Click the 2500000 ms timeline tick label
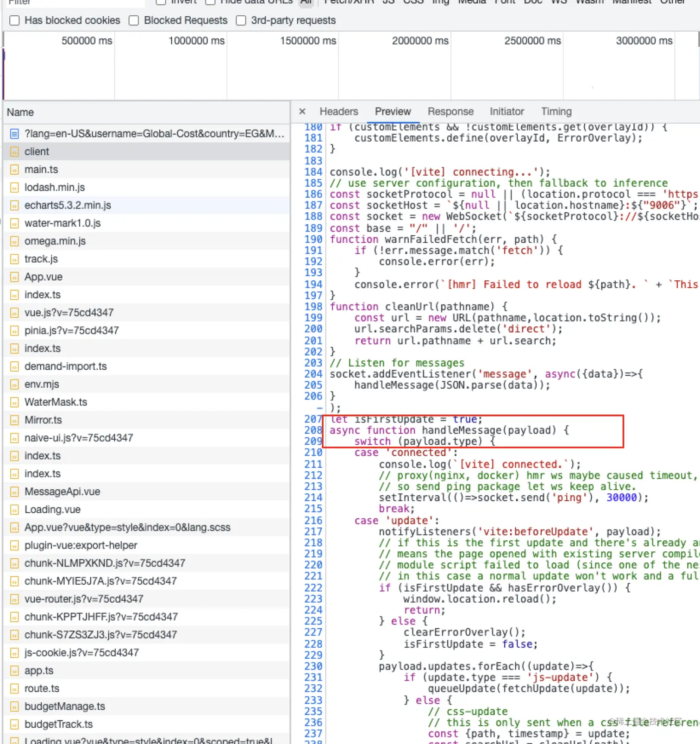The height and width of the screenshot is (744, 700). click(x=532, y=41)
